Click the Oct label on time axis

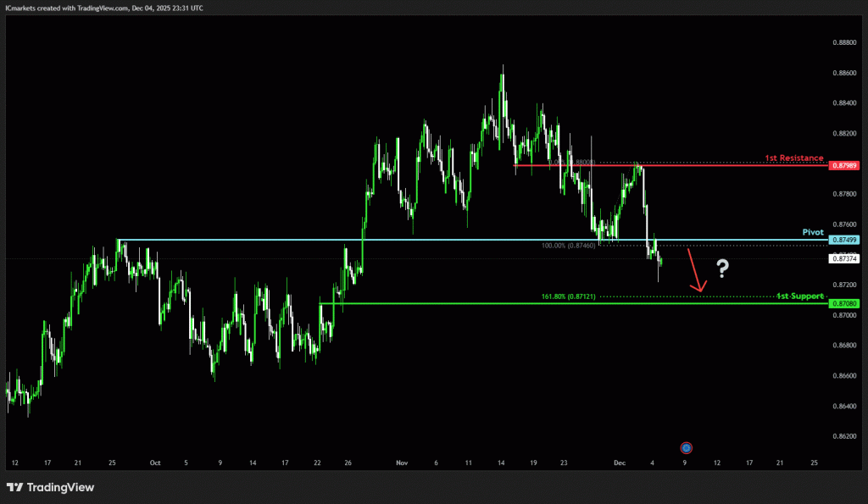pyautogui.click(x=154, y=463)
